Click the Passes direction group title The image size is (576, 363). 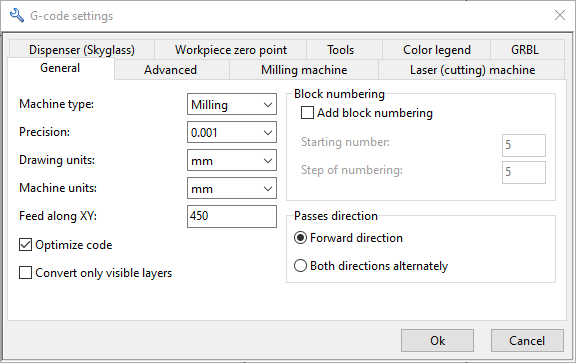point(336,216)
